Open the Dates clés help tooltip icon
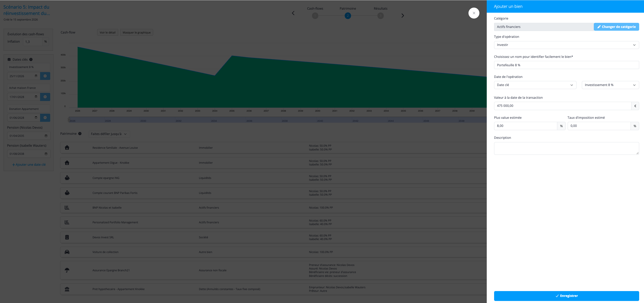The image size is (644, 303). click(31, 59)
